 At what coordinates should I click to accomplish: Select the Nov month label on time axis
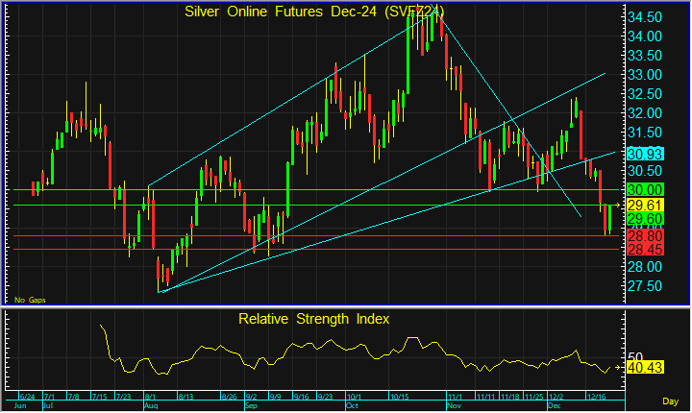(x=451, y=407)
